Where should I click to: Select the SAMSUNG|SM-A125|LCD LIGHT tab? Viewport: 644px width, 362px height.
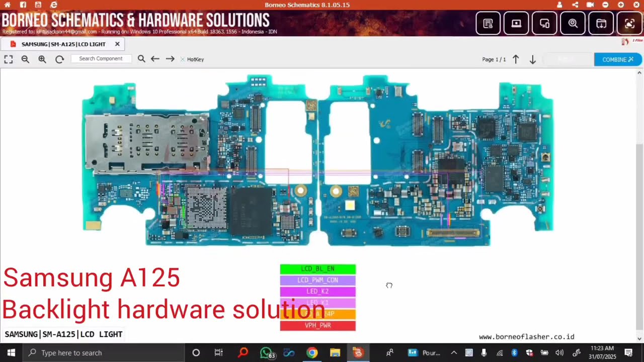[x=63, y=44]
